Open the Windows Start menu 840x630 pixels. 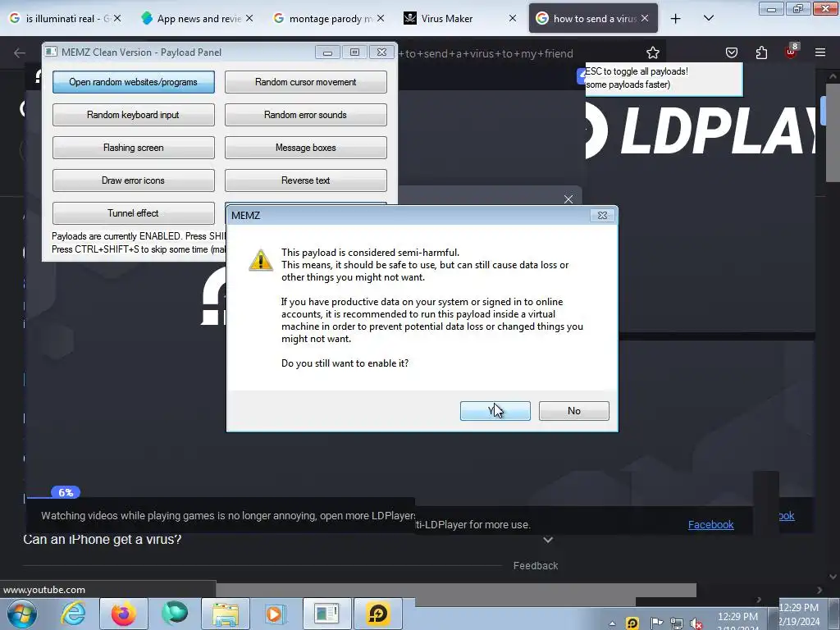point(21,614)
